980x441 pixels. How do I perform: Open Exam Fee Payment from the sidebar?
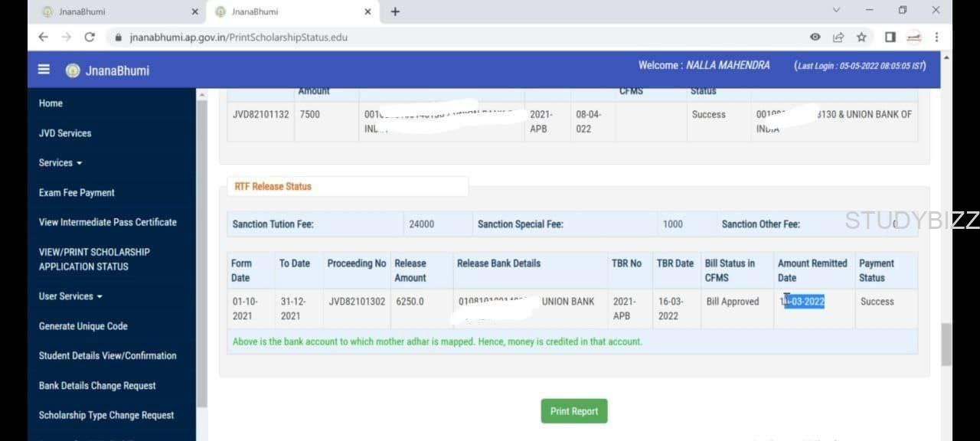click(x=76, y=192)
